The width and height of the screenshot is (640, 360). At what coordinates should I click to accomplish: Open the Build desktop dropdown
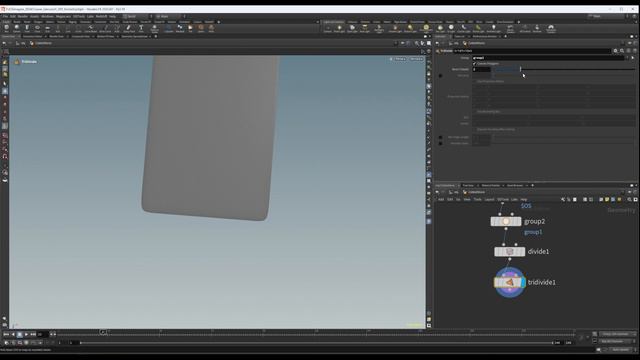click(137, 16)
